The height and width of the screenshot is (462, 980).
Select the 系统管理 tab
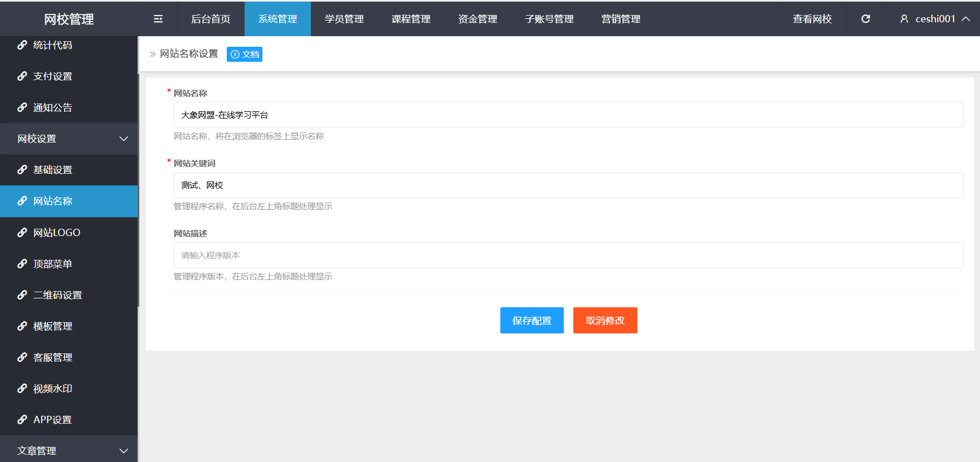coord(277,19)
